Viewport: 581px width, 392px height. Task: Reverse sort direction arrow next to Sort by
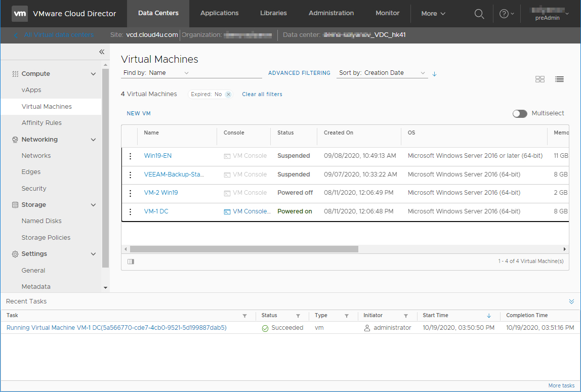pos(435,74)
